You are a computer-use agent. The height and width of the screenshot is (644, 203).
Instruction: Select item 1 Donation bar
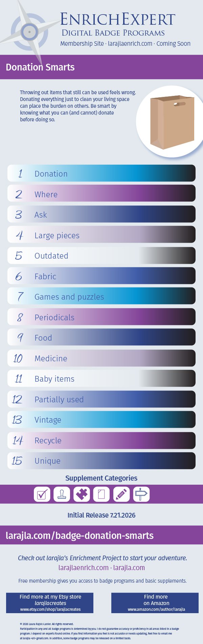(101, 173)
